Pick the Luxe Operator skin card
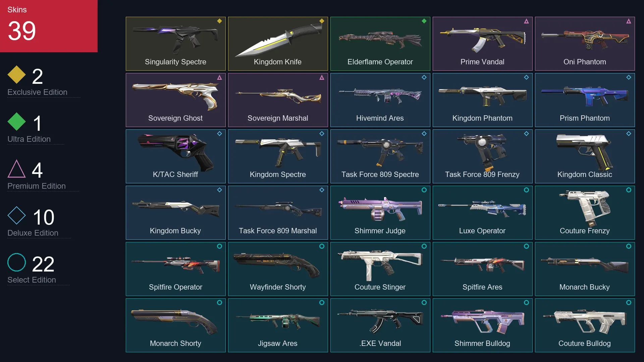Screen dimensions: 644x362 pos(482,213)
